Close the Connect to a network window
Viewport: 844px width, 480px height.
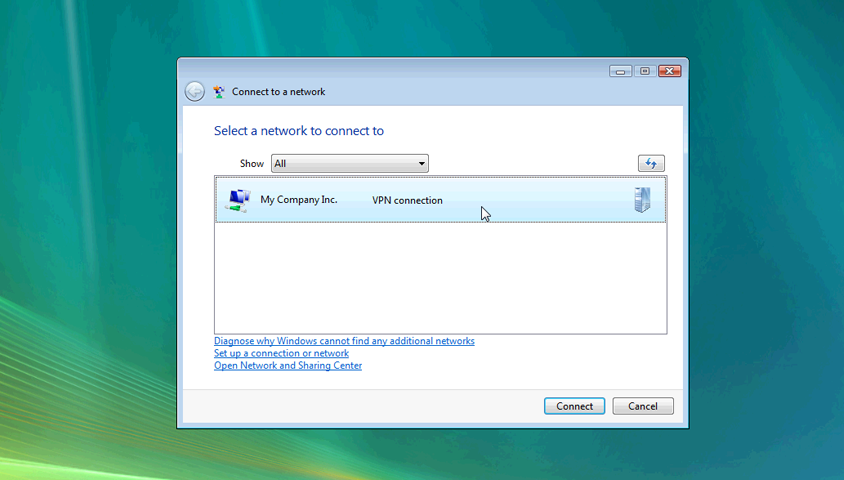[x=670, y=71]
